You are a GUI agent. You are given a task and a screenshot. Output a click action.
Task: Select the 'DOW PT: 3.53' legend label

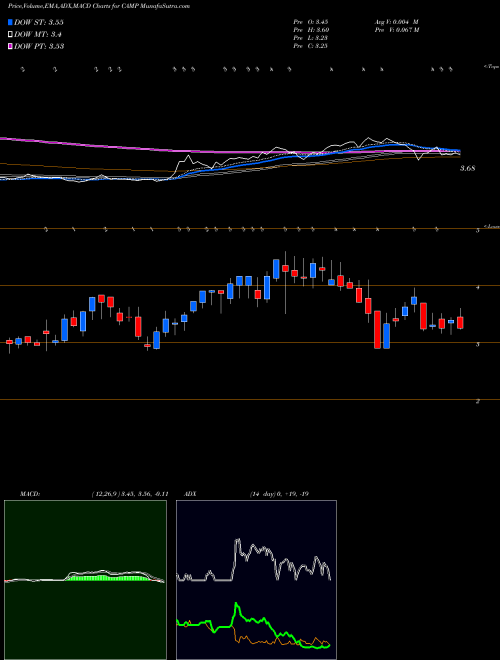click(39, 46)
